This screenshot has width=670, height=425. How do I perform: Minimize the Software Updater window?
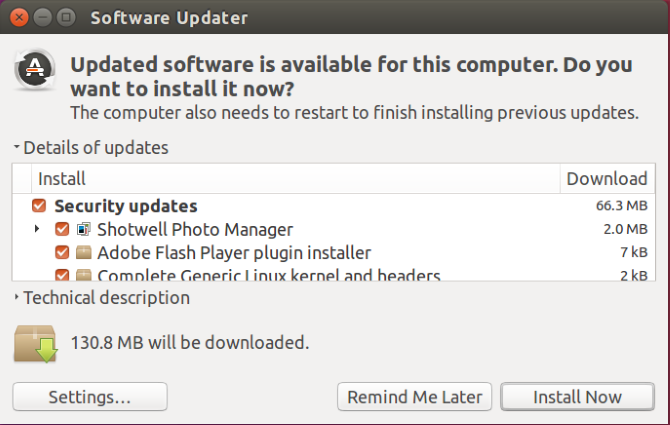tap(43, 17)
